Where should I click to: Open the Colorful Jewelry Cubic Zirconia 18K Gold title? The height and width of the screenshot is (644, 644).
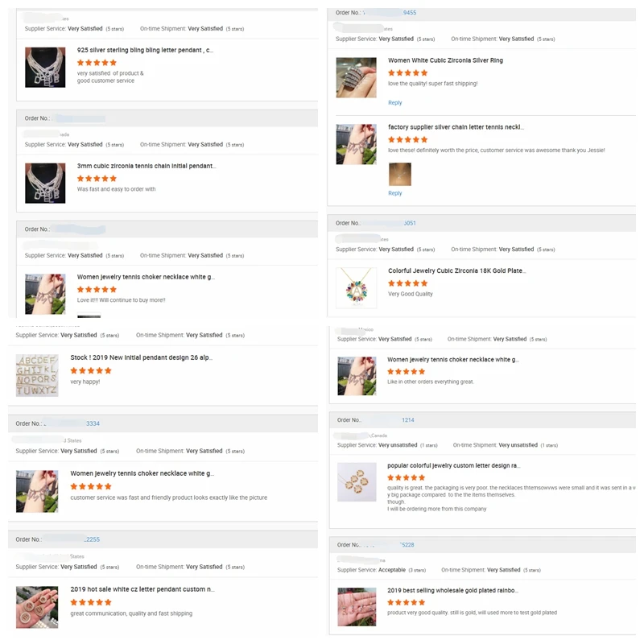tap(456, 270)
